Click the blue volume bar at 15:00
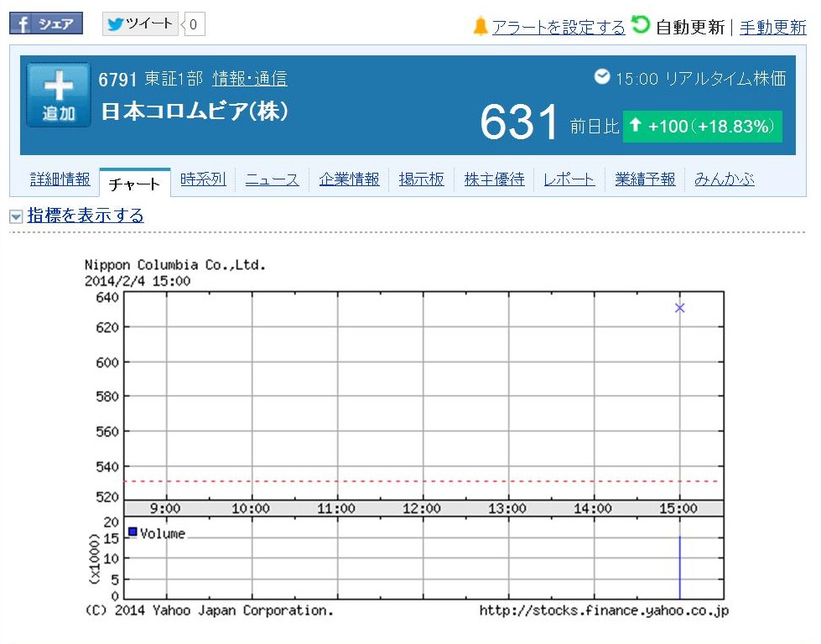The image size is (821, 644). pyautogui.click(x=679, y=567)
